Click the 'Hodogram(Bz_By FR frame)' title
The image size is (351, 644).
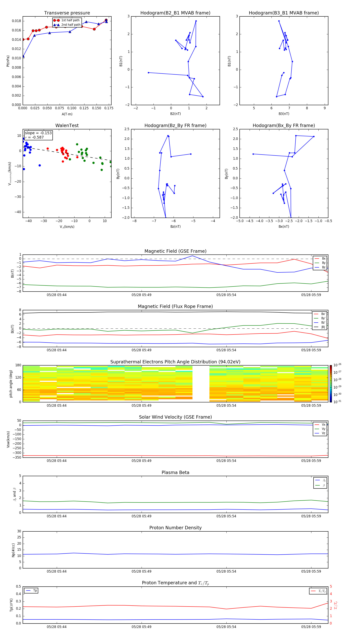(175, 125)
